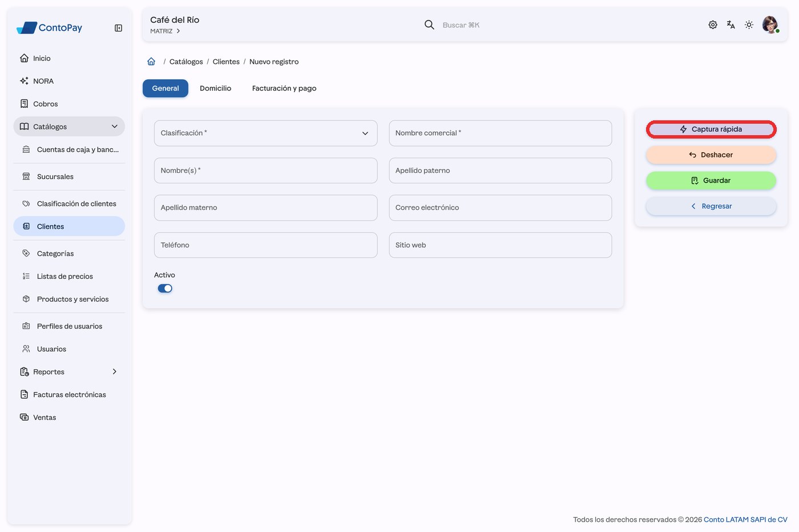Viewport: 799px width, 532px height.
Task: Open Clasificación de clientes tags icon
Action: [26, 204]
